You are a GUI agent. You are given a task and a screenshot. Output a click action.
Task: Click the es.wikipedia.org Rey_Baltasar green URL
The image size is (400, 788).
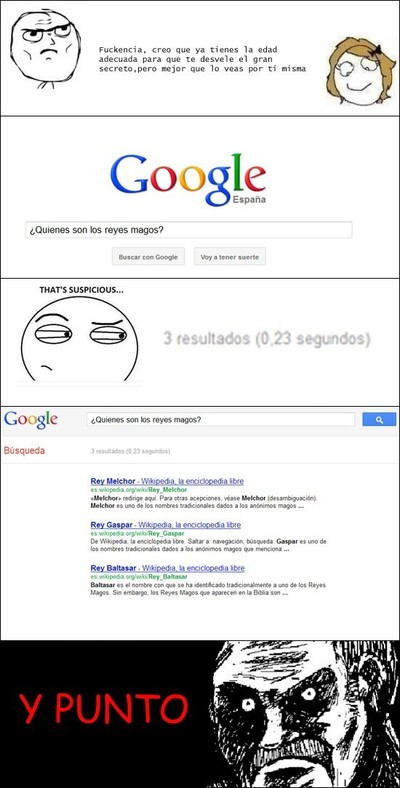(139, 576)
